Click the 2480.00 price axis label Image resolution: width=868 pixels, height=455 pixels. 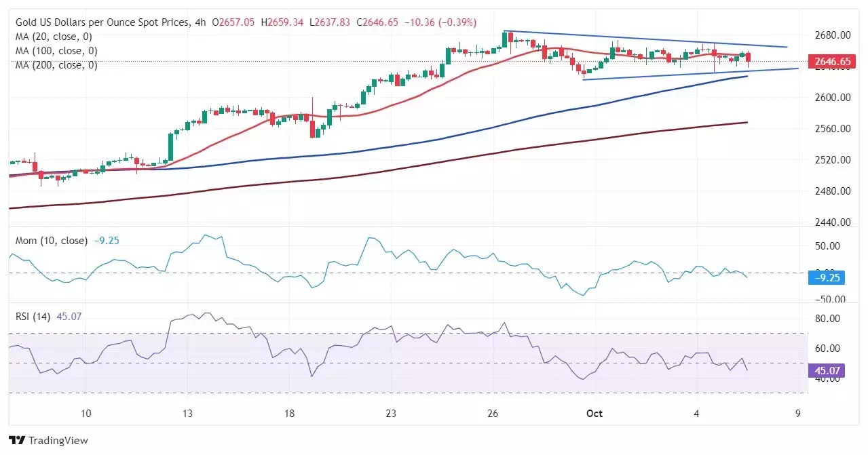(831, 191)
